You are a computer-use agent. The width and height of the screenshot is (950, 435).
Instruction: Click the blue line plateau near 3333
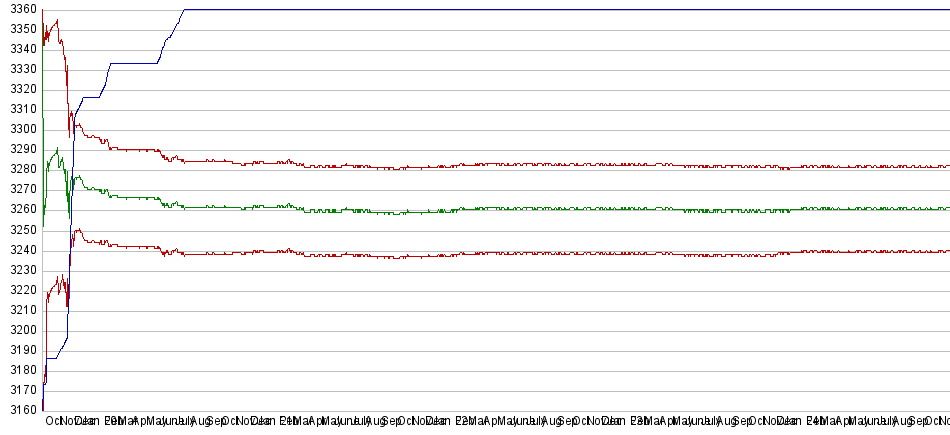(135, 63)
